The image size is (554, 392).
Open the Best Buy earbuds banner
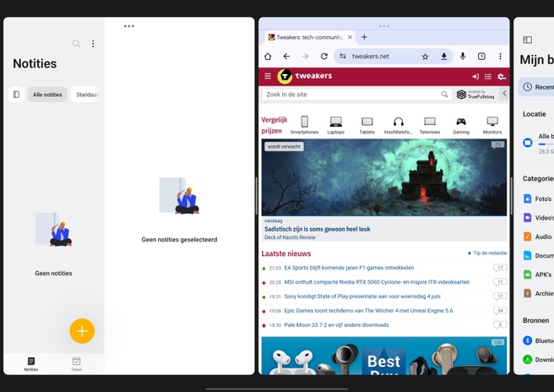click(x=384, y=356)
